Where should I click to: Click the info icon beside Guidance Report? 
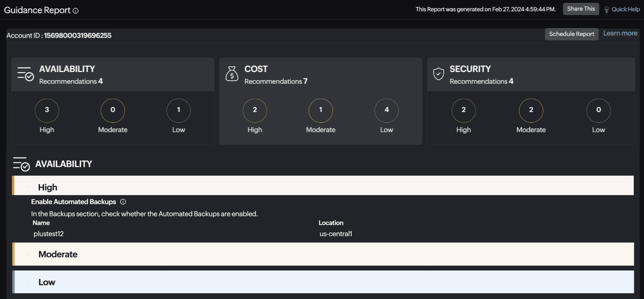coord(76,11)
